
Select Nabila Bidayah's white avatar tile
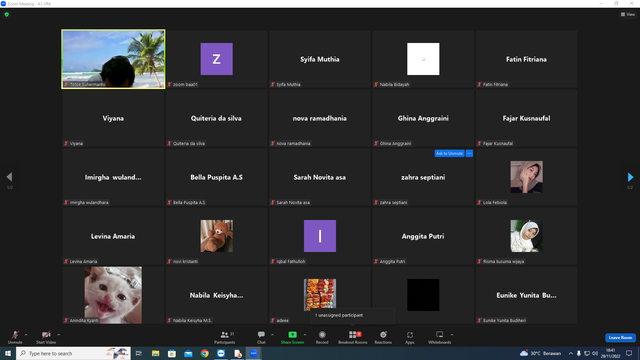click(423, 59)
